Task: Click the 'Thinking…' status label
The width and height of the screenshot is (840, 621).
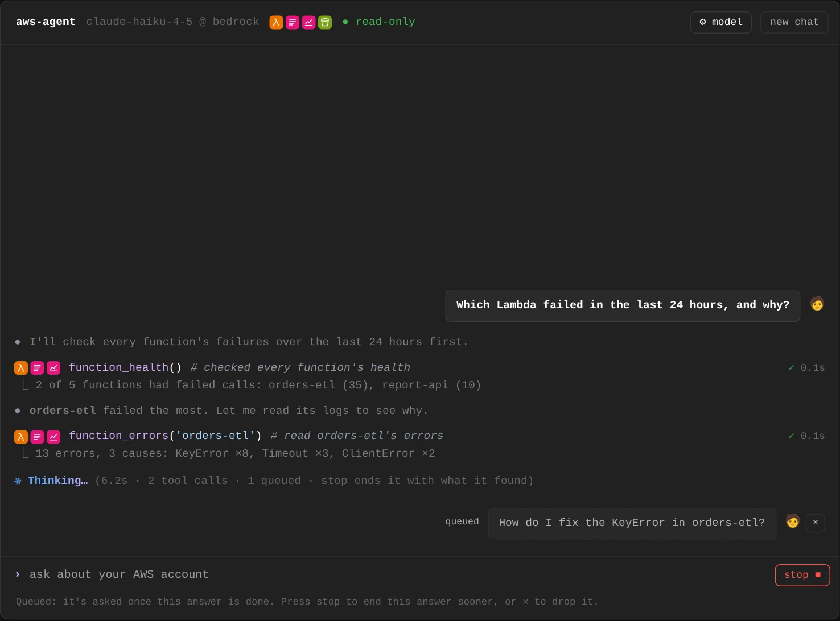Action: point(57,481)
